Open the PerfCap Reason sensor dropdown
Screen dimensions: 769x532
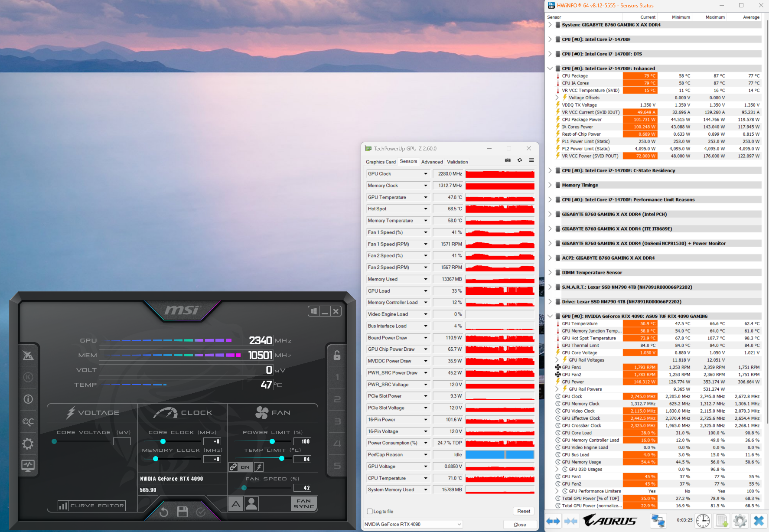pyautogui.click(x=426, y=455)
